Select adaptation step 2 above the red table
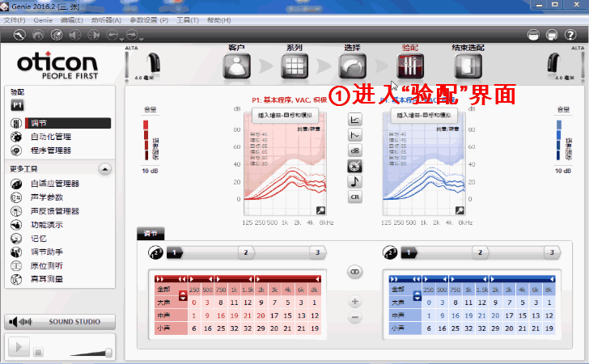The height and width of the screenshot is (364, 589). [x=246, y=252]
